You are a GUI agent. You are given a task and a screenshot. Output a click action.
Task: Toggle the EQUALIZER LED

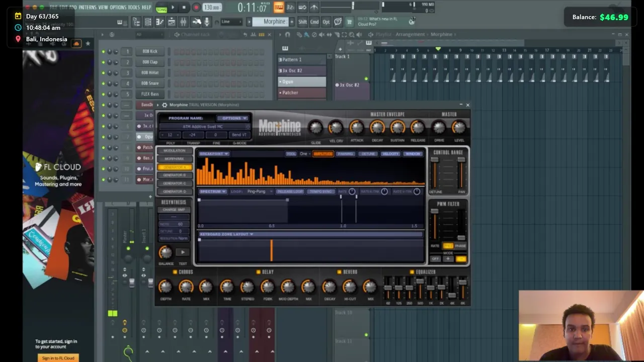(x=412, y=272)
